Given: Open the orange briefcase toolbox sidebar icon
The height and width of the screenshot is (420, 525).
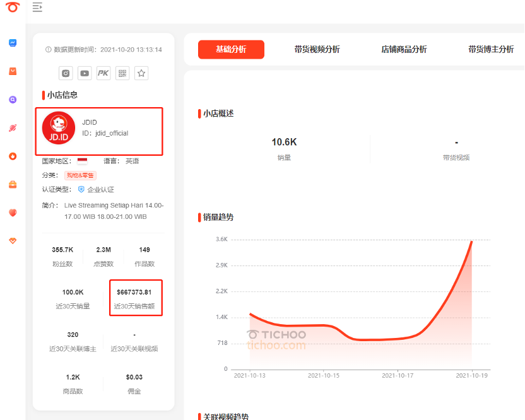Looking at the screenshot, I should click(13, 185).
